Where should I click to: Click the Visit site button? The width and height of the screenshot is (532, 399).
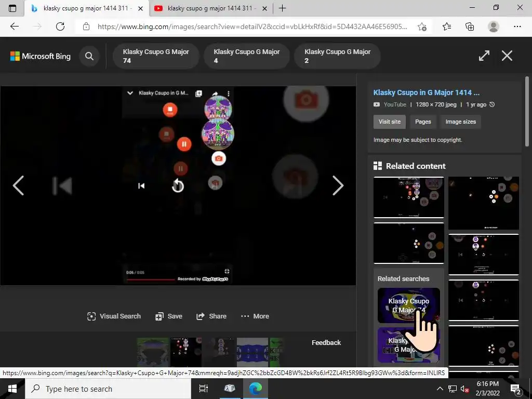390,122
